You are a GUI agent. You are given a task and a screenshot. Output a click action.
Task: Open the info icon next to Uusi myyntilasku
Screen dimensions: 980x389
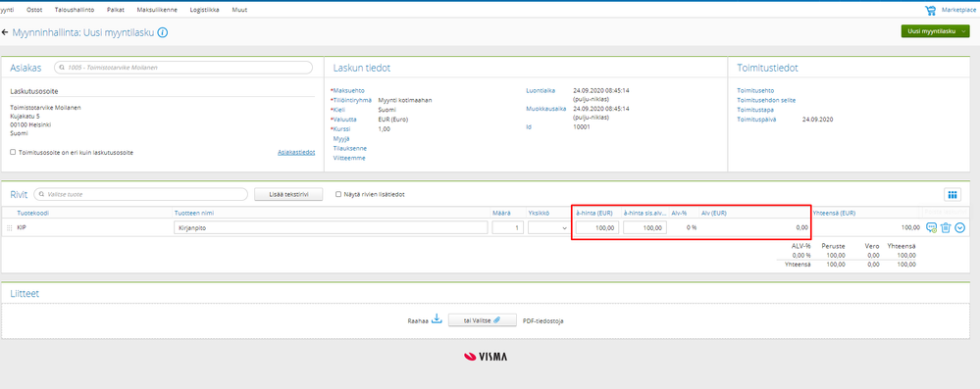click(163, 32)
